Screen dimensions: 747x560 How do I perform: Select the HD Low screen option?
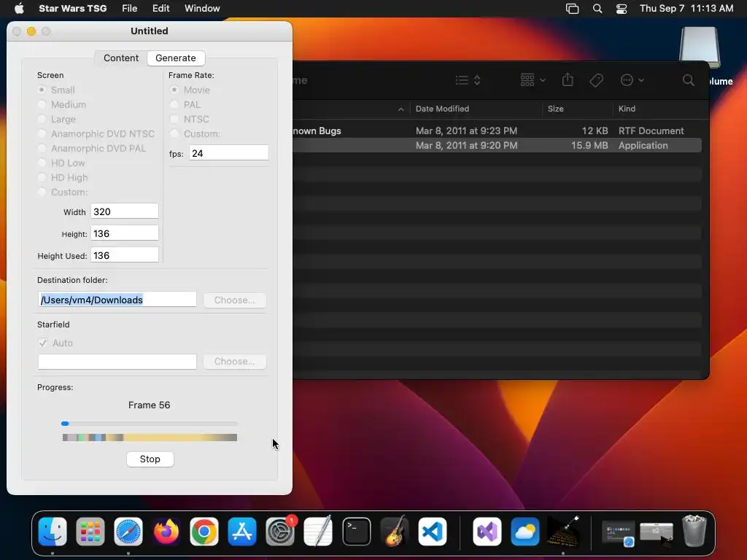click(x=42, y=163)
